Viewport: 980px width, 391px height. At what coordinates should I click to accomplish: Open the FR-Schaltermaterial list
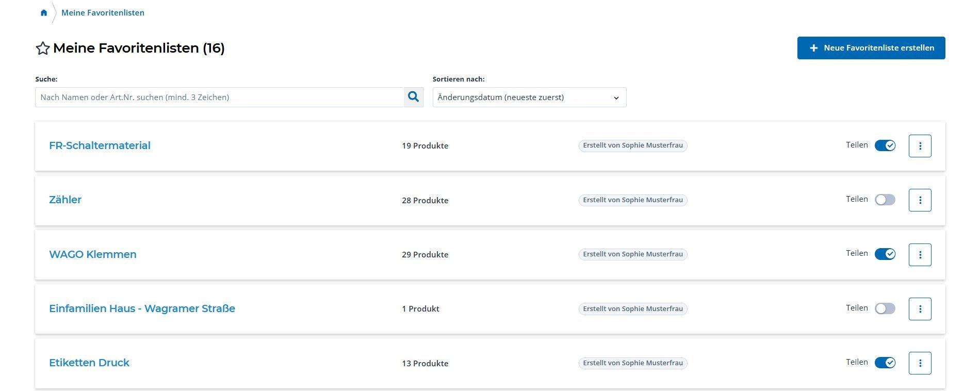point(100,145)
